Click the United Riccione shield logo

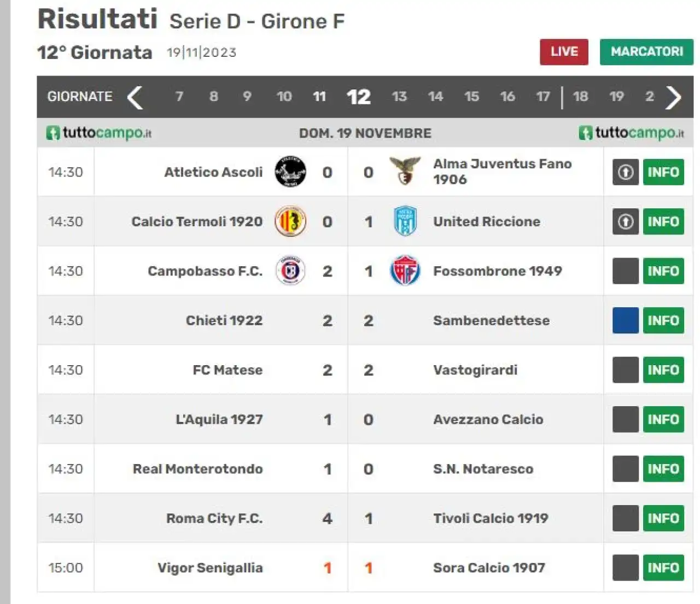(x=405, y=221)
